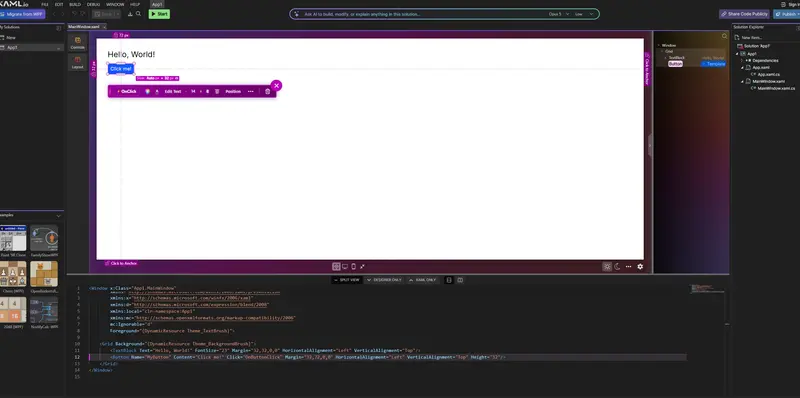Click the New solution entry
800x398 pixels.
[11, 38]
